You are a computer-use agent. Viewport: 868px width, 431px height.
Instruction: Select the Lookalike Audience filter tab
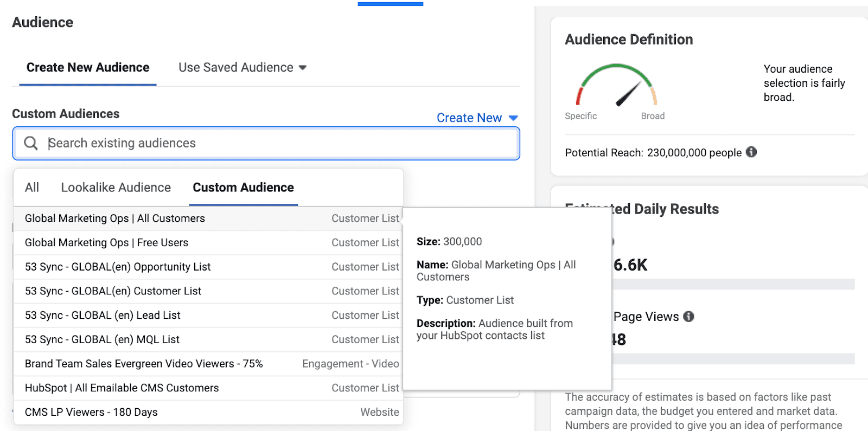116,188
